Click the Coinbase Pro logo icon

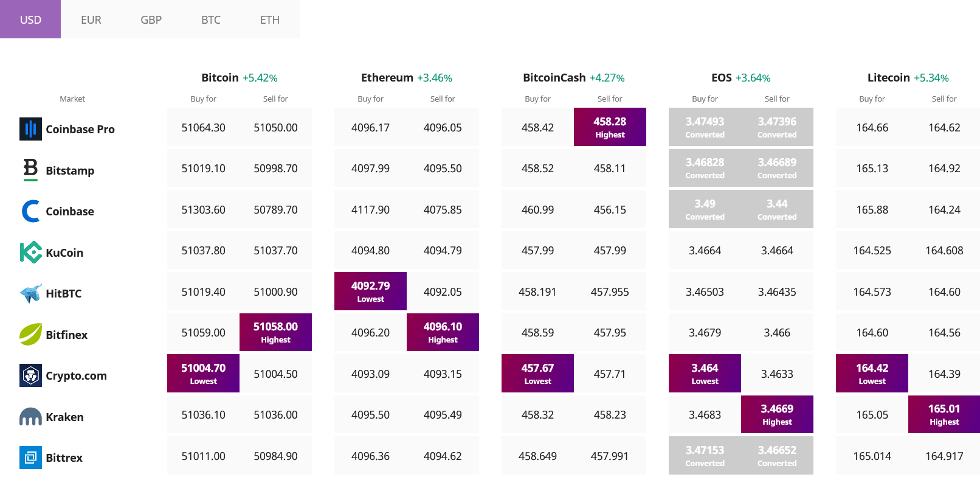pos(30,129)
